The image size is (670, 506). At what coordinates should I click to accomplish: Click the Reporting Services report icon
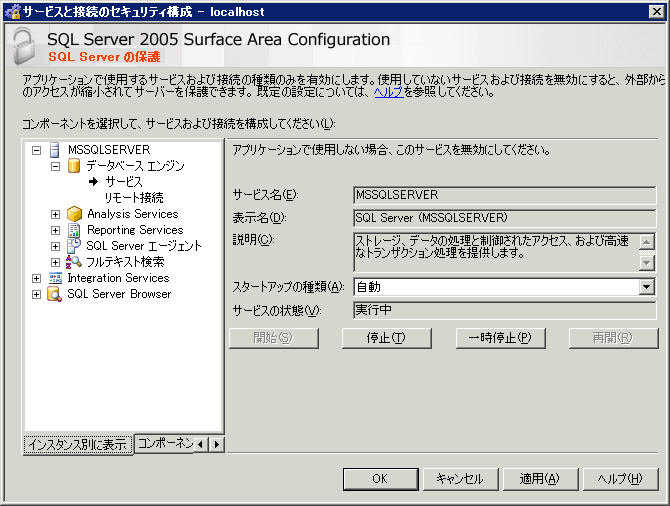[x=73, y=230]
